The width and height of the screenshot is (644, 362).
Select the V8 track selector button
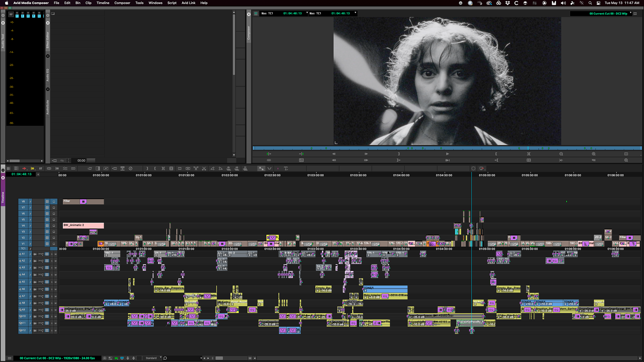23,201
